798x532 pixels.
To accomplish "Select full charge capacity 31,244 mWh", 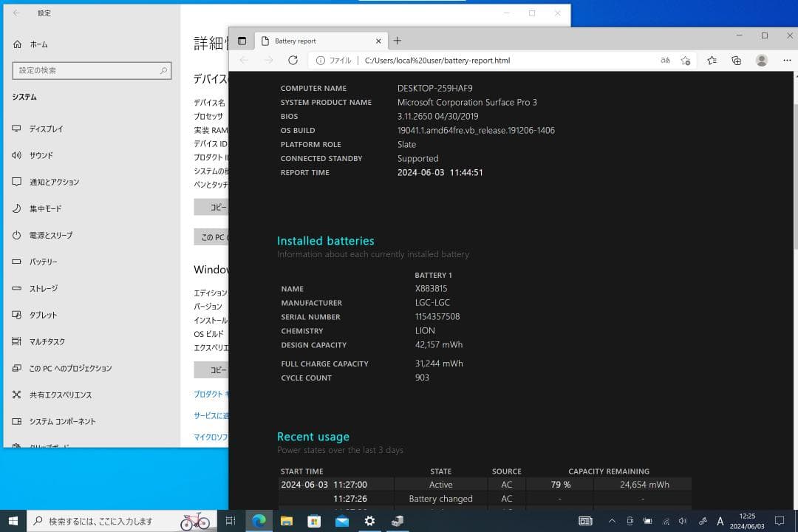I will [439, 364].
